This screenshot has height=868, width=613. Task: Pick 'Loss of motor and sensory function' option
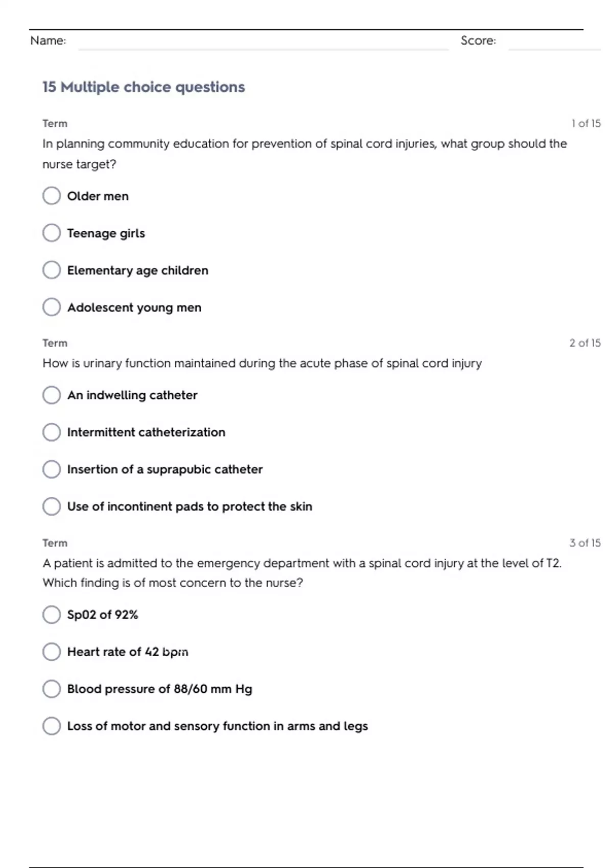coord(52,726)
